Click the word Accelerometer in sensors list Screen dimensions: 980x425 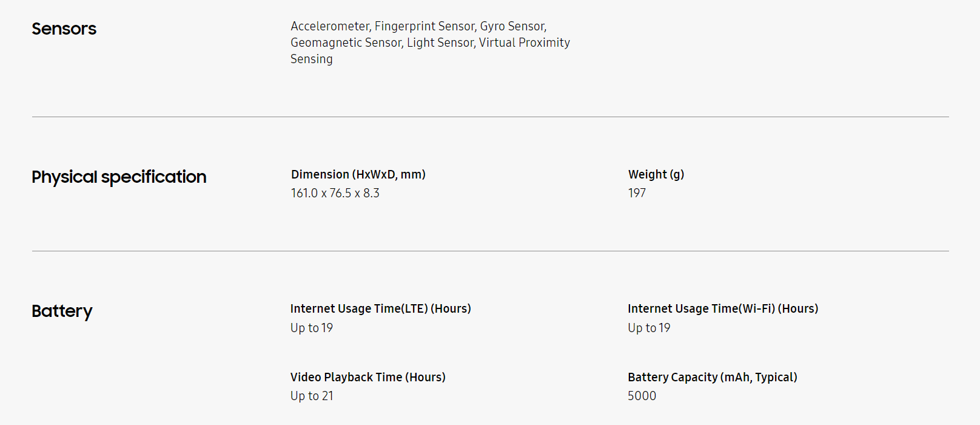330,26
